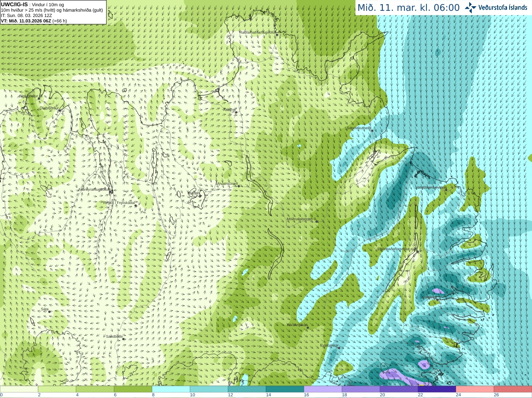Image resolution: width=532 pixels, height=398 pixels.
Task: Click the above 26 m/s legend color
Action: point(513,389)
